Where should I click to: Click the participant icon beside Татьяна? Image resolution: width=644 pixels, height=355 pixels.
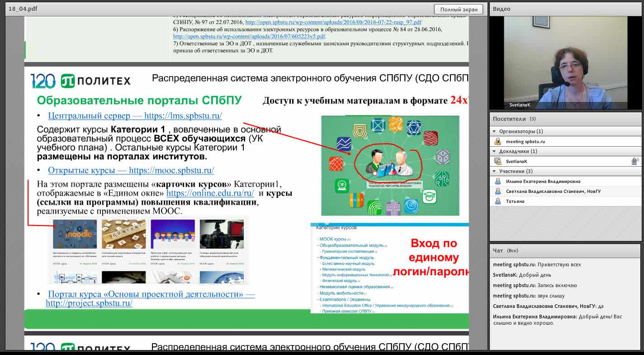click(x=498, y=201)
